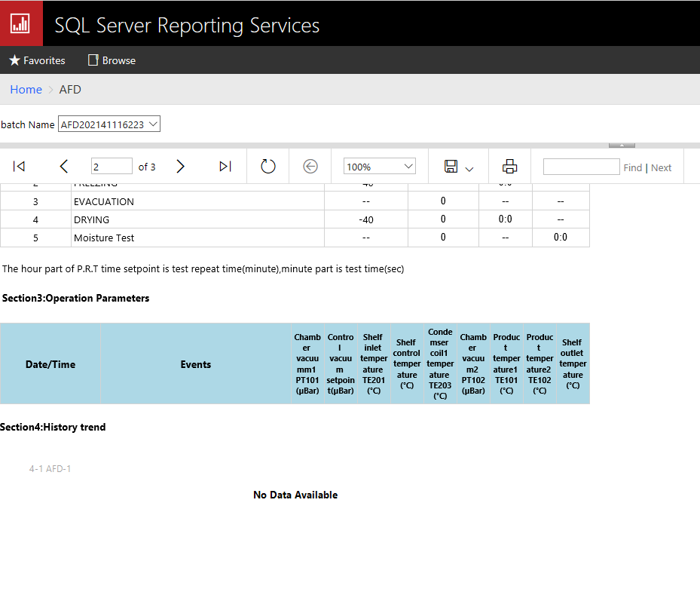Click step number 3 cell
The height and width of the screenshot is (601, 700).
pos(35,201)
